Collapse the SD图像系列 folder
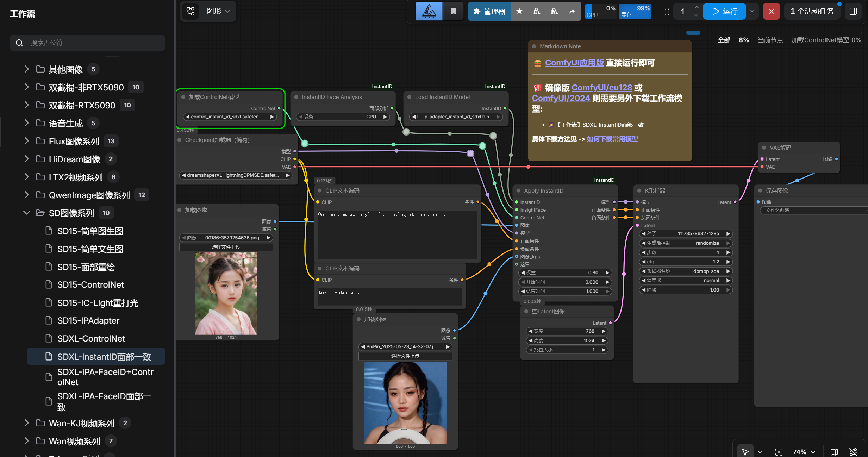 point(26,213)
